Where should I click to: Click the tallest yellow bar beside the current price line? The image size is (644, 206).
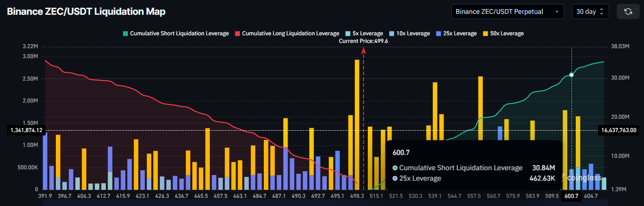click(x=357, y=124)
